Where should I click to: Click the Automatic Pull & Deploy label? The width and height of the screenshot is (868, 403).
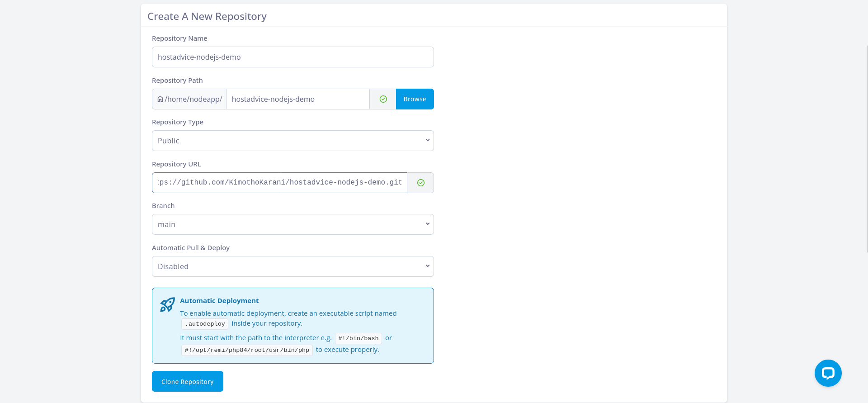point(191,248)
